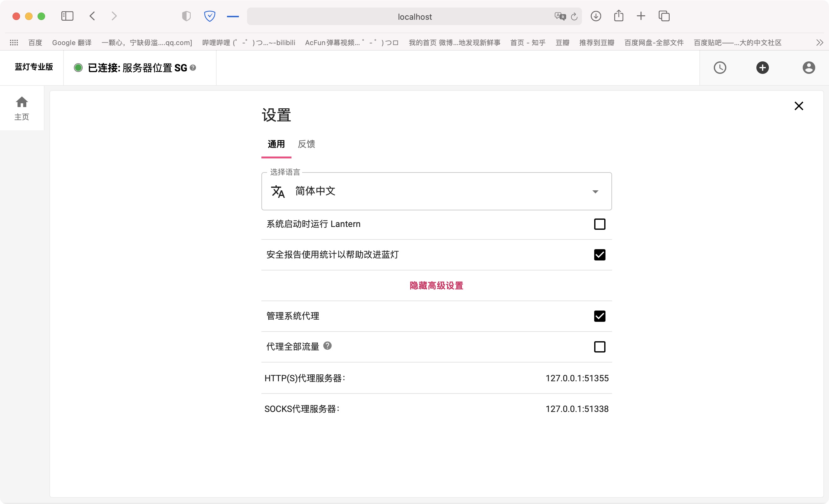
Task: Open the 首页 - 知乎 bookmark
Action: 528,42
